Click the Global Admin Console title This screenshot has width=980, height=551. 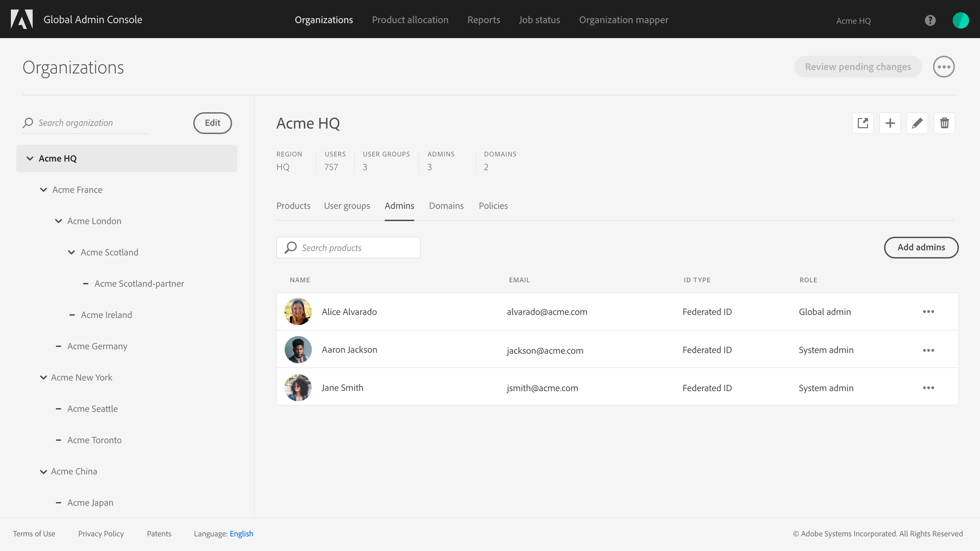tap(93, 19)
